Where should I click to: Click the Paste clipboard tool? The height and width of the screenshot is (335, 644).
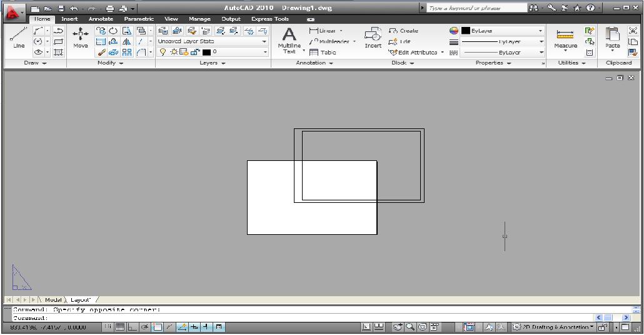point(612,39)
